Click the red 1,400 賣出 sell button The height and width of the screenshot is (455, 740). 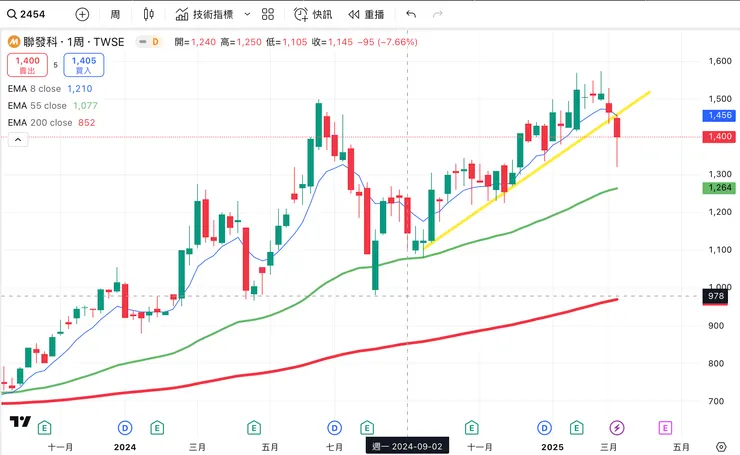[27, 65]
